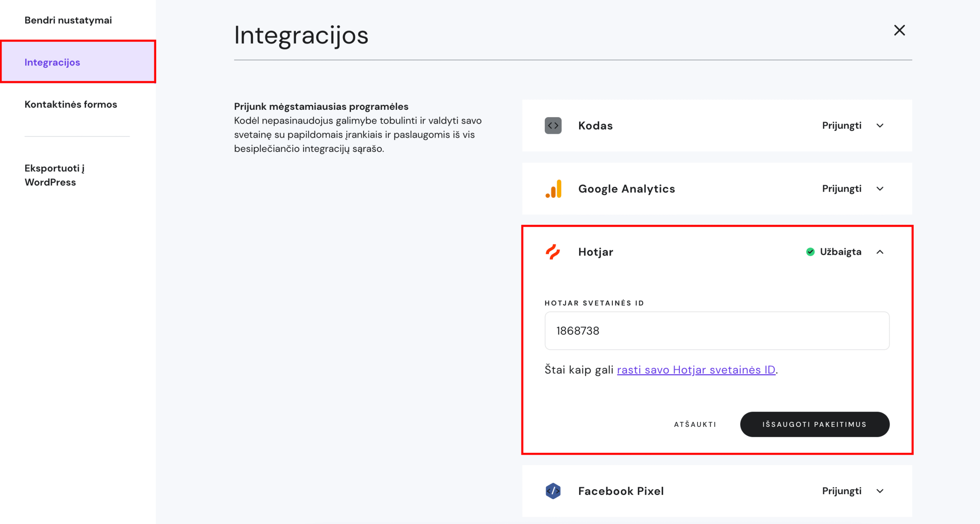Click ATŠAUKTI to cancel changes
Image resolution: width=980 pixels, height=524 pixels.
695,424
